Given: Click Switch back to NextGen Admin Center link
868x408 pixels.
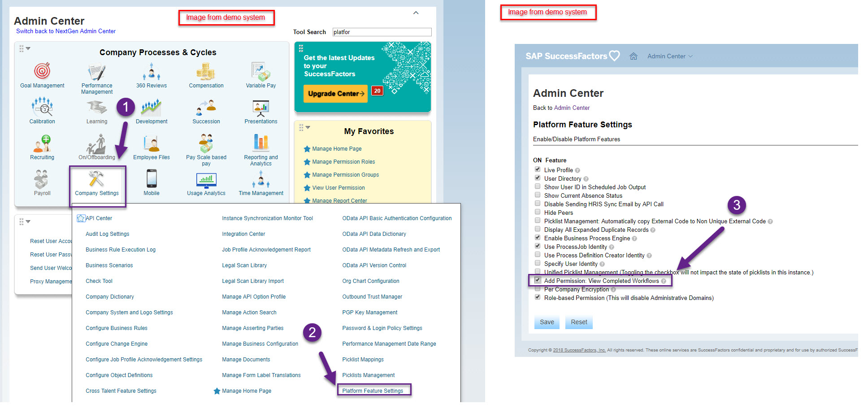Looking at the screenshot, I should pyautogui.click(x=66, y=31).
